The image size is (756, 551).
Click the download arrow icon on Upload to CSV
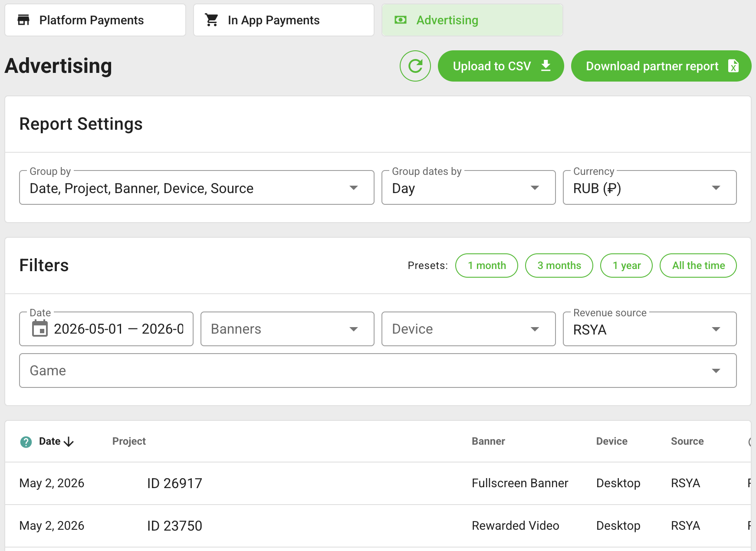[x=546, y=66]
